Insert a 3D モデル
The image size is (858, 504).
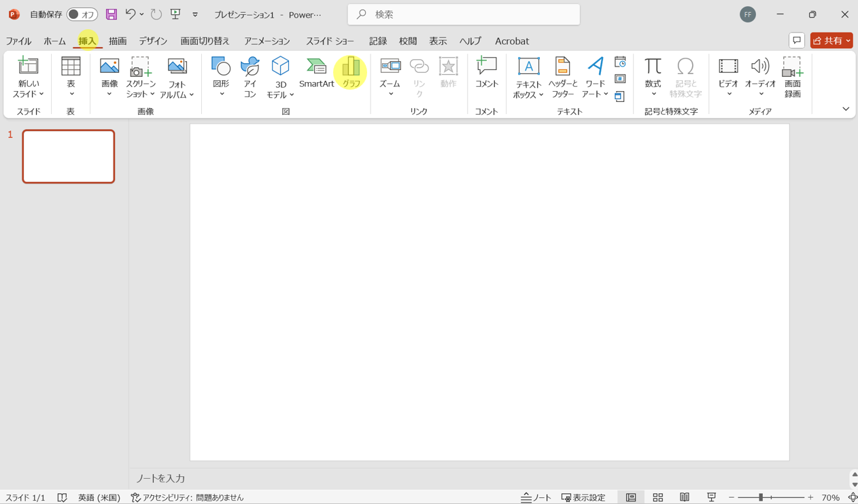(280, 77)
